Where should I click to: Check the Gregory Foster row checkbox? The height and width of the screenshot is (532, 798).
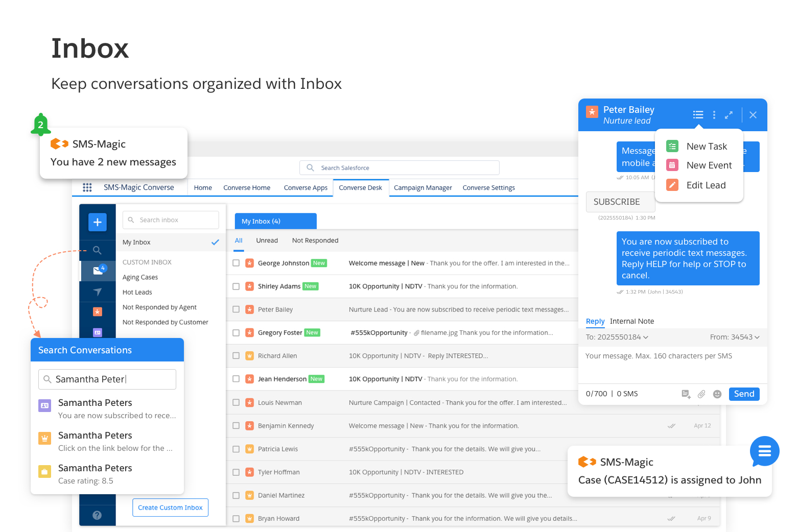236,333
